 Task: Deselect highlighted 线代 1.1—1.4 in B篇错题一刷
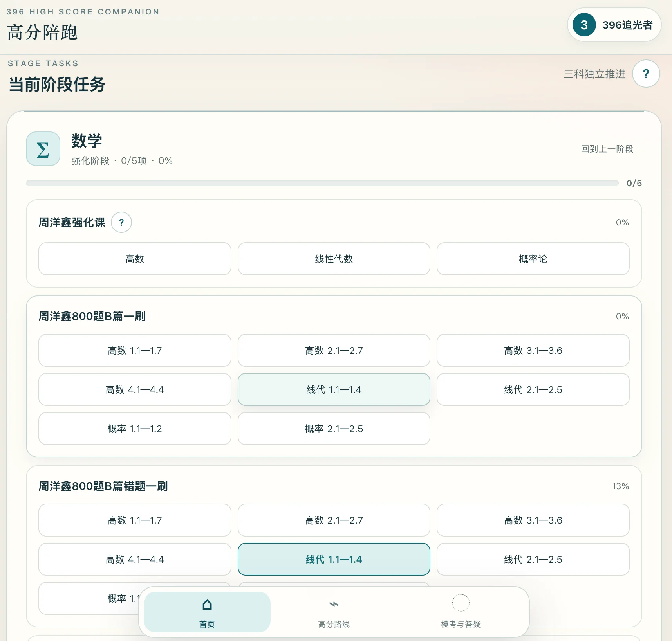[334, 559]
